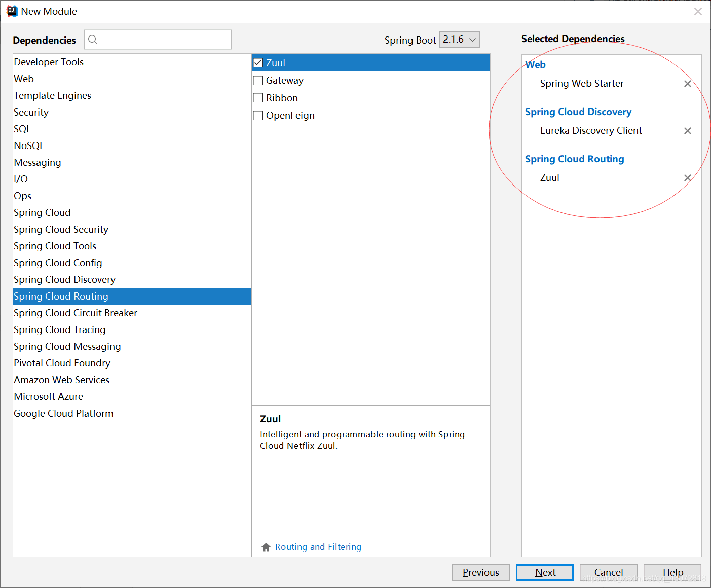Click the Help button
The width and height of the screenshot is (711, 588).
point(672,572)
